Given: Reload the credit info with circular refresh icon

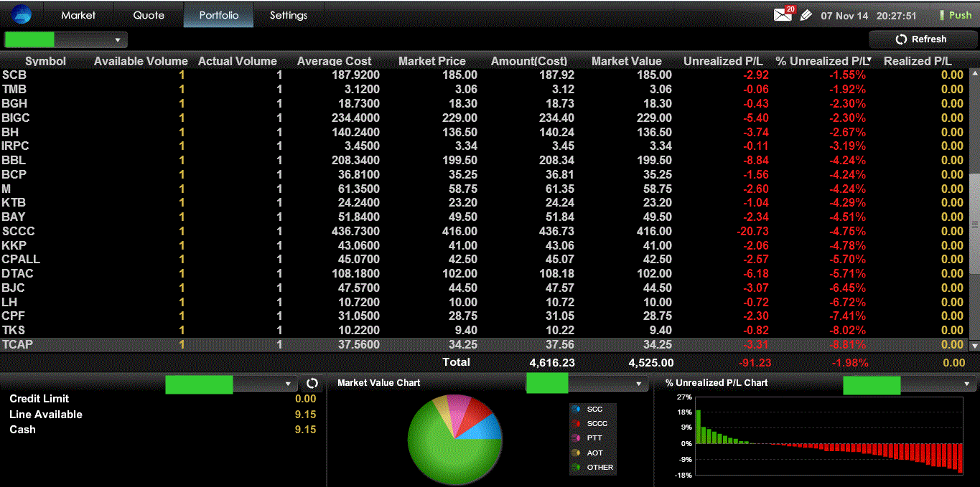Looking at the screenshot, I should tap(312, 384).
